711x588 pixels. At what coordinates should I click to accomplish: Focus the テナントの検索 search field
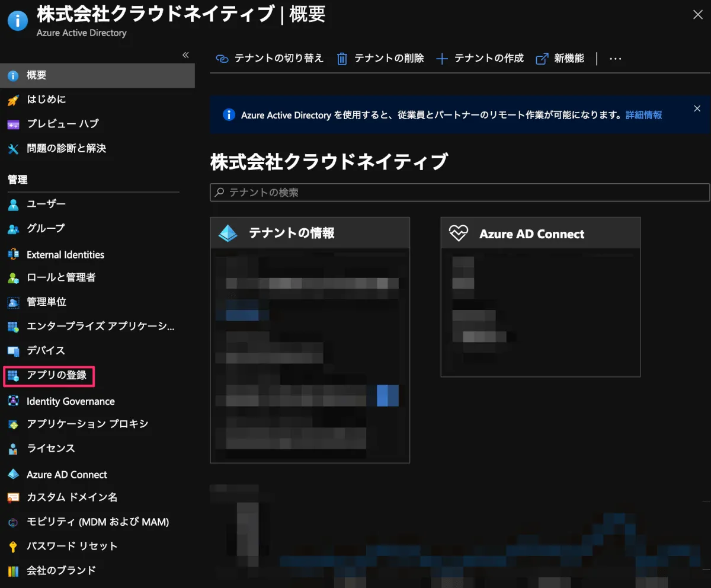(x=460, y=193)
